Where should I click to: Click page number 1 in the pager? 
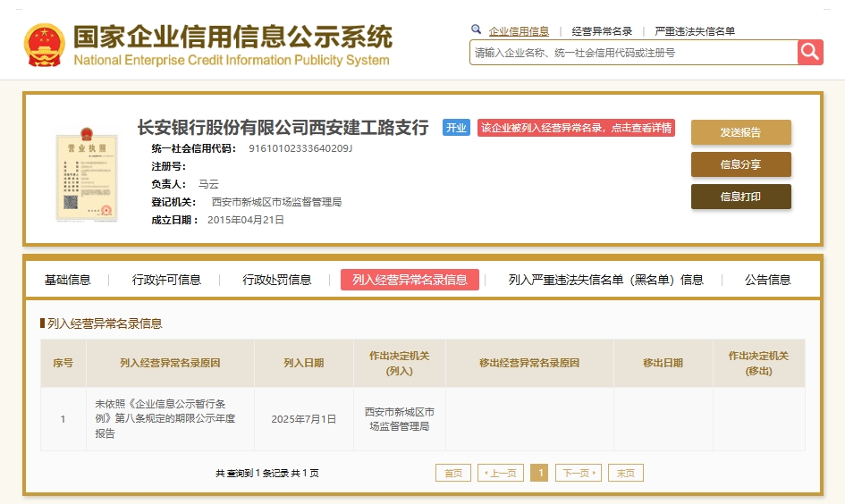539,473
